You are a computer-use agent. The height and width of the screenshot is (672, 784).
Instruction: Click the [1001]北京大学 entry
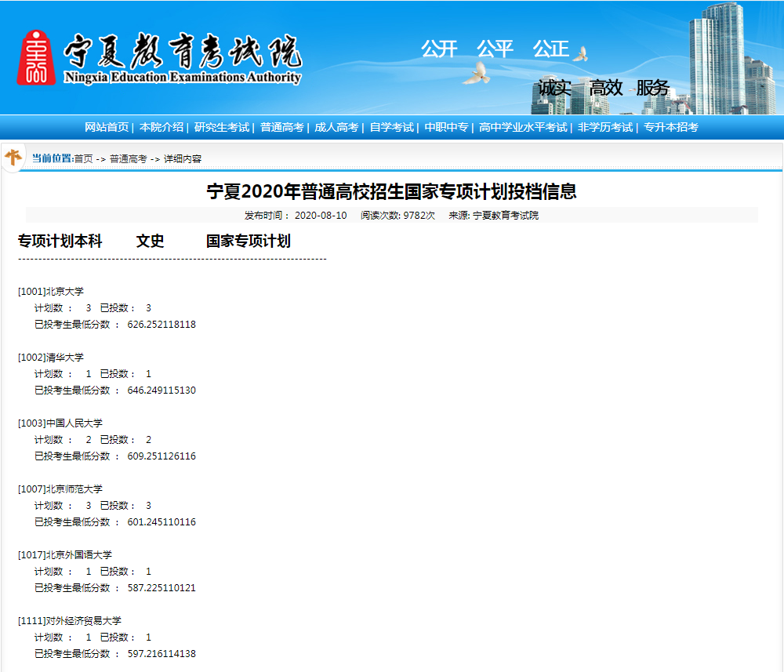tap(51, 292)
